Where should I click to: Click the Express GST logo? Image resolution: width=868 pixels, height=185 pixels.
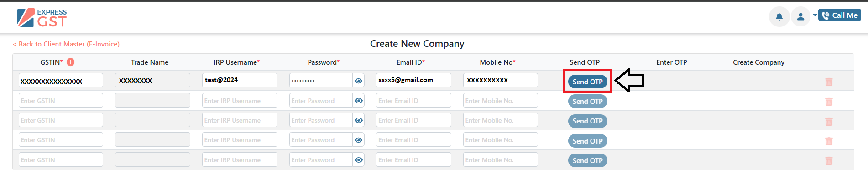coord(42,18)
